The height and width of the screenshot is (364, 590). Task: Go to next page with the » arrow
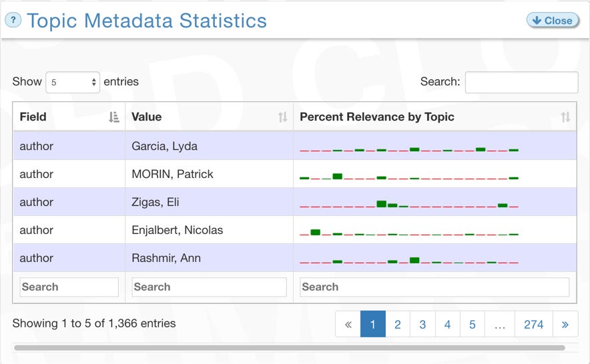tap(565, 325)
